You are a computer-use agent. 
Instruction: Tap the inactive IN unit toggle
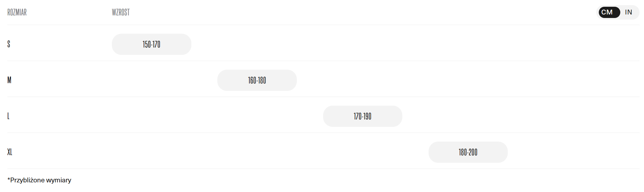click(628, 12)
